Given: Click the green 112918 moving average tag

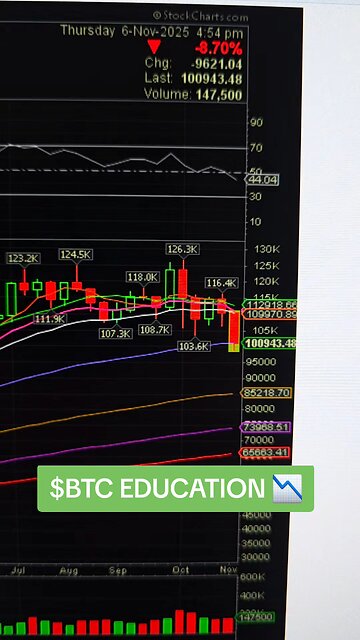Looking at the screenshot, I should (270, 304).
